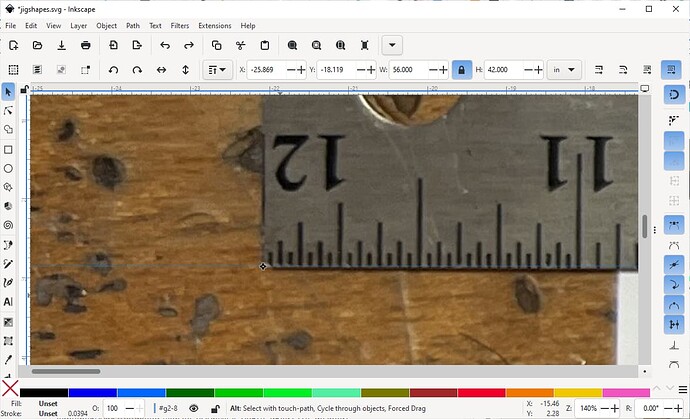The image size is (690, 419).
Task: Select the Gradient tool
Action: click(x=8, y=322)
